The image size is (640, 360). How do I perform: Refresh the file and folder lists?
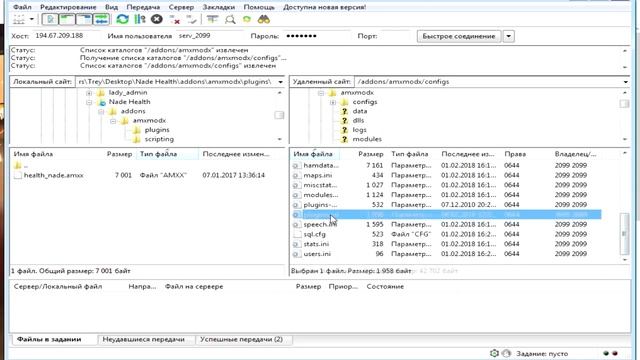tap(122, 19)
